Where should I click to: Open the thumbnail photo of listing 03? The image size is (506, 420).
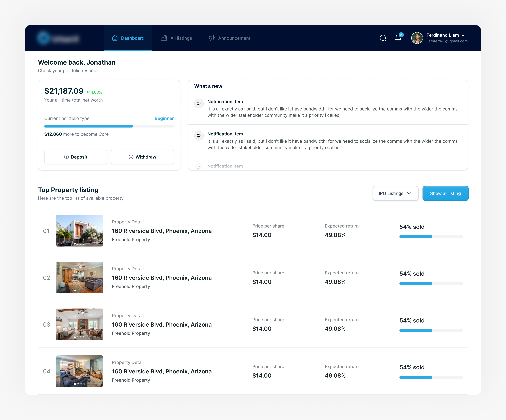[79, 324]
